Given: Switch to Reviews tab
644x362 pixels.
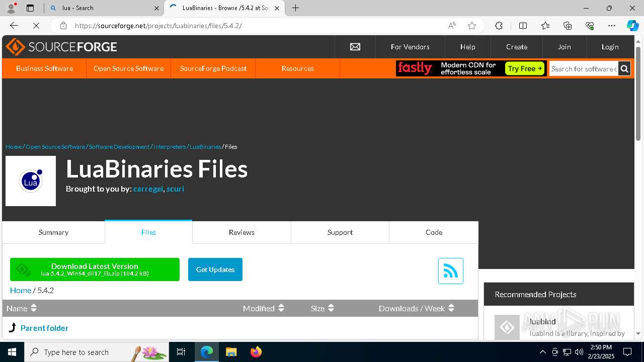Looking at the screenshot, I should coord(242,232).
